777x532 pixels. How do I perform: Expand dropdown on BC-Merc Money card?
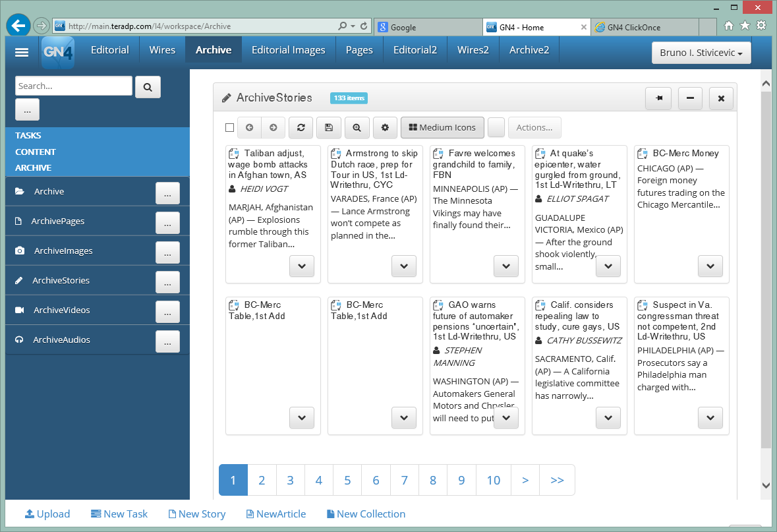[x=710, y=266]
